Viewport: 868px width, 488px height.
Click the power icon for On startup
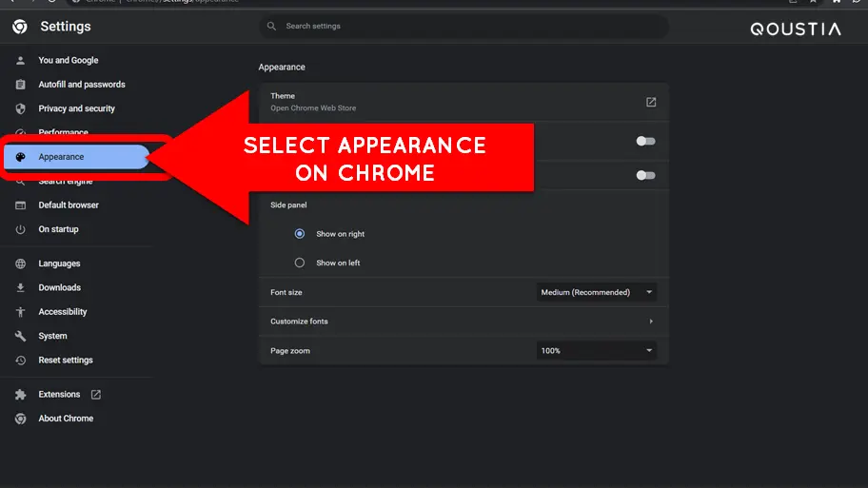(21, 229)
